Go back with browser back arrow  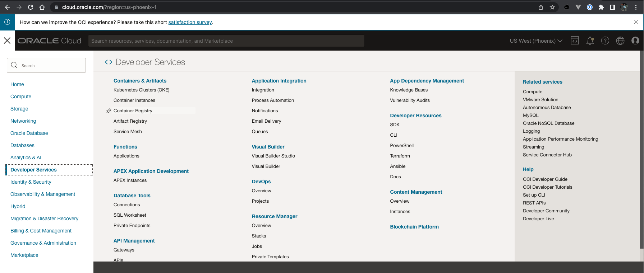pos(8,7)
